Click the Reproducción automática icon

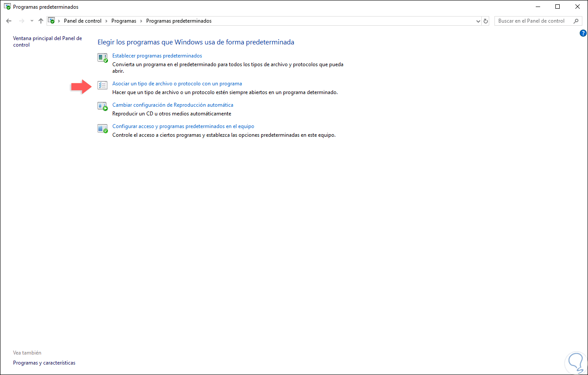point(102,106)
